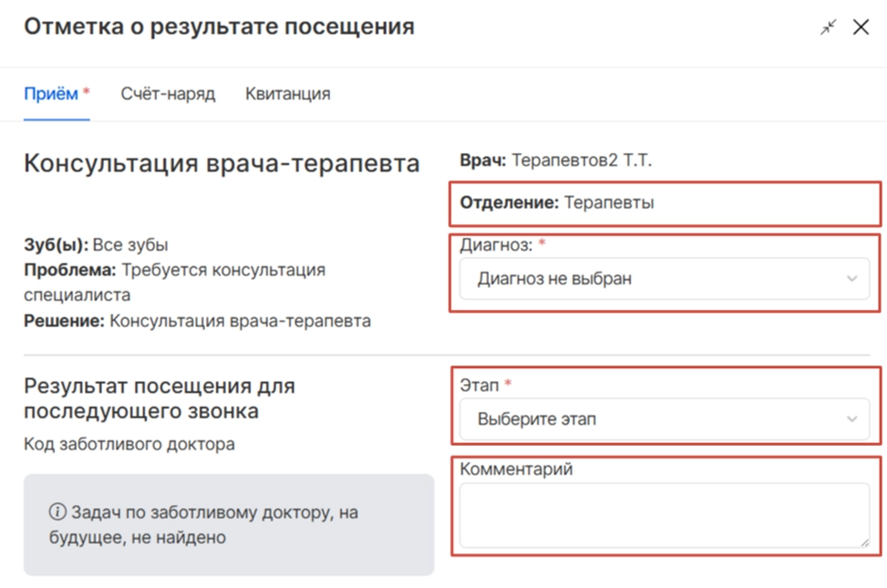Click the chevron in the Диагноз field
The width and height of the screenshot is (887, 588).
point(852,279)
